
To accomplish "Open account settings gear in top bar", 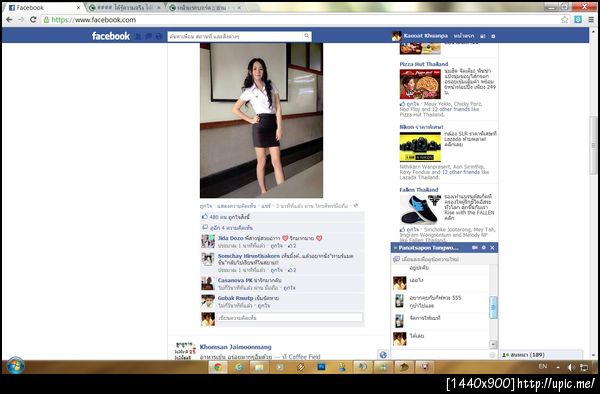I will tap(493, 36).
